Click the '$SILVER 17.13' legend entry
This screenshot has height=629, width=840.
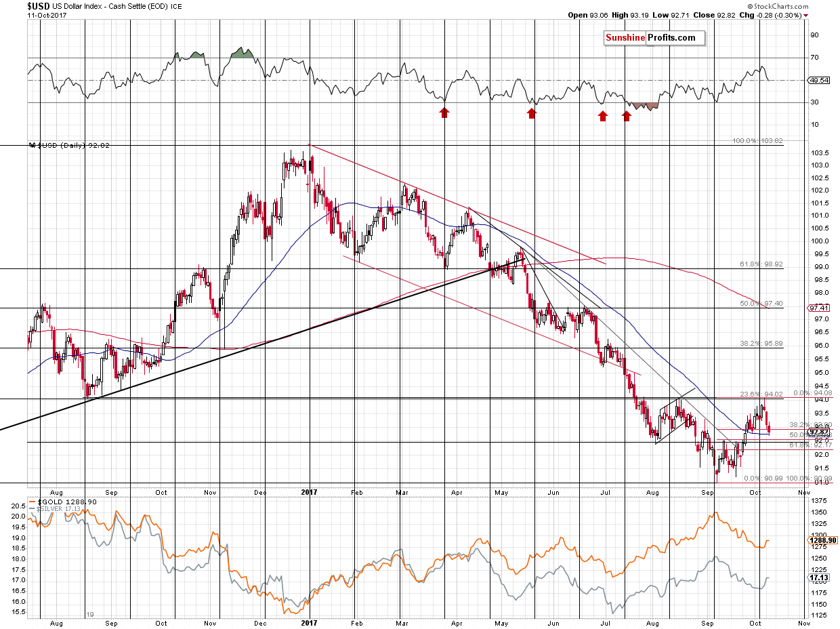point(54,508)
